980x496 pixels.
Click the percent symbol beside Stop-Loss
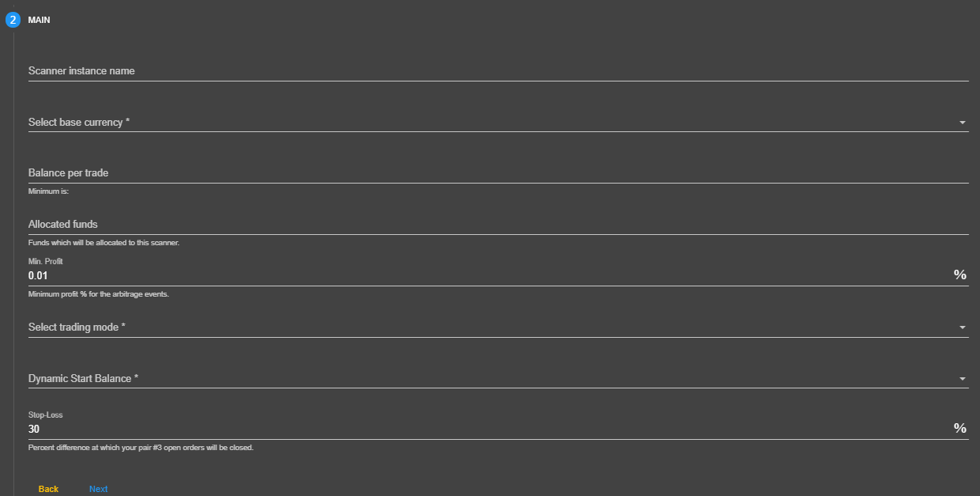959,428
